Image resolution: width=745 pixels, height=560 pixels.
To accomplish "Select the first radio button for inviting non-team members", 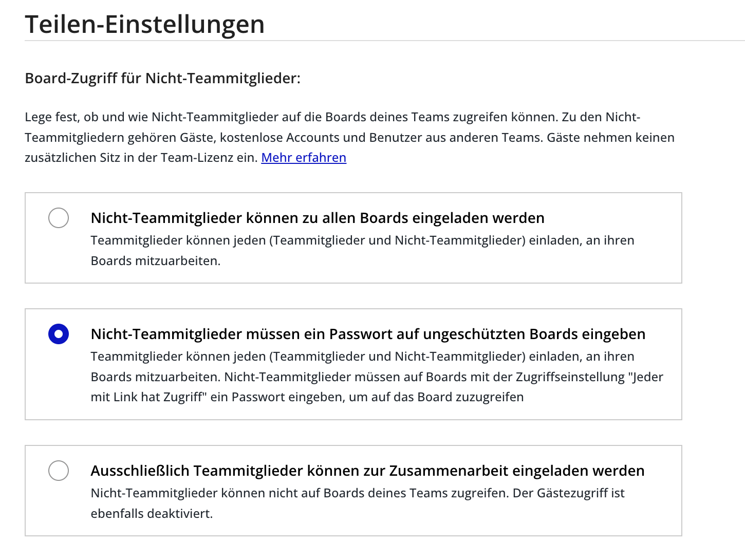I will (x=58, y=218).
